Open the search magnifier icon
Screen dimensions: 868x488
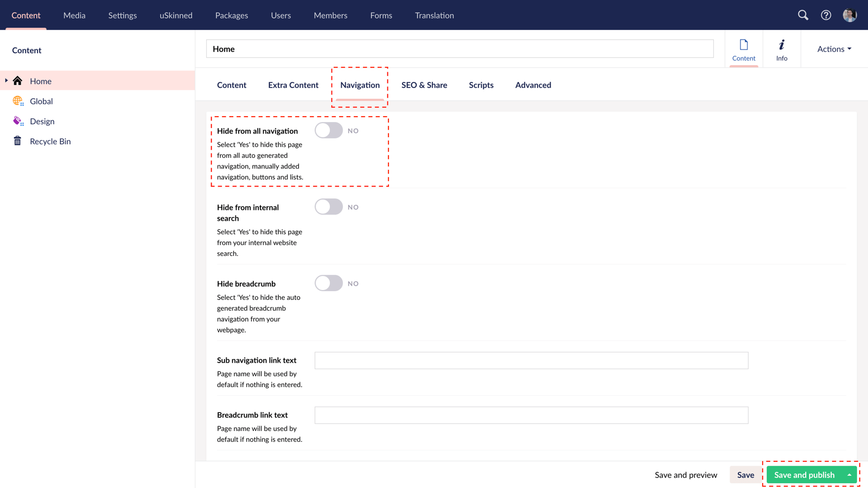803,15
